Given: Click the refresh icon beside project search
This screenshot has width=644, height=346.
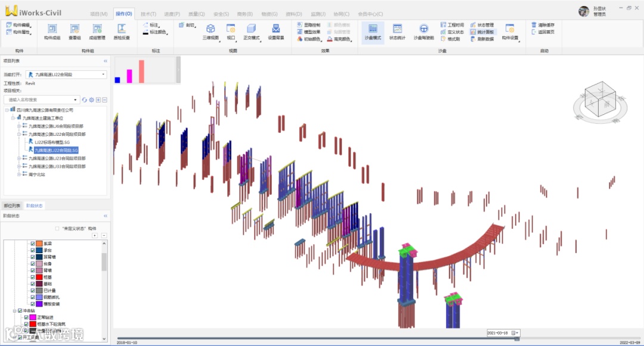Looking at the screenshot, I should (84, 99).
